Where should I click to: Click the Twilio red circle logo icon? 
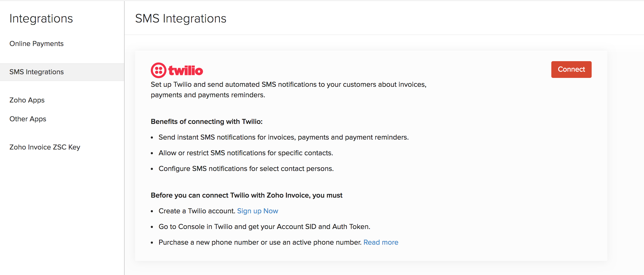[x=158, y=70]
